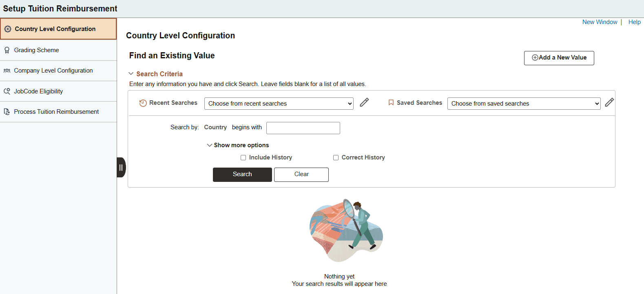Image resolution: width=644 pixels, height=294 pixels.
Task: Click the 'Search by:' label
Action: tap(185, 127)
